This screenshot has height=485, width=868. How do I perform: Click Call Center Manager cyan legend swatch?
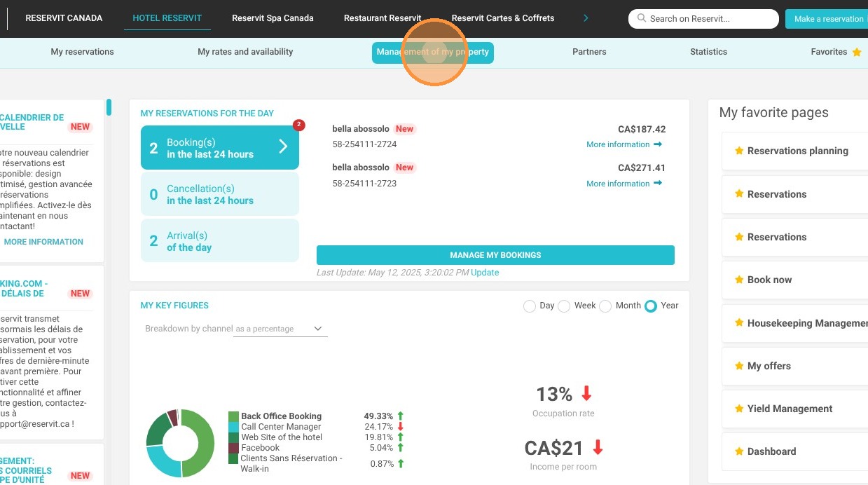pos(233,427)
